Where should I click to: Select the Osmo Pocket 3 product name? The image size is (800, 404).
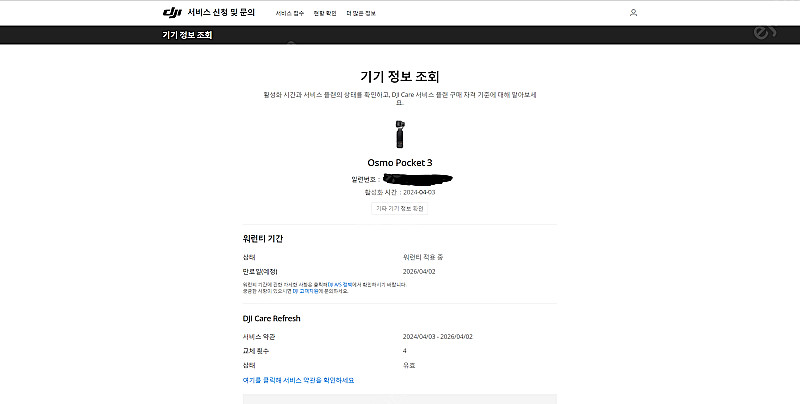tap(400, 163)
